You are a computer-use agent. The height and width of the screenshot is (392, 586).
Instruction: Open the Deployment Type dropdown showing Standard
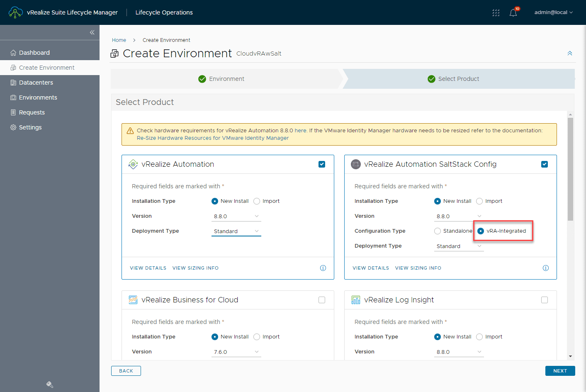click(x=236, y=231)
